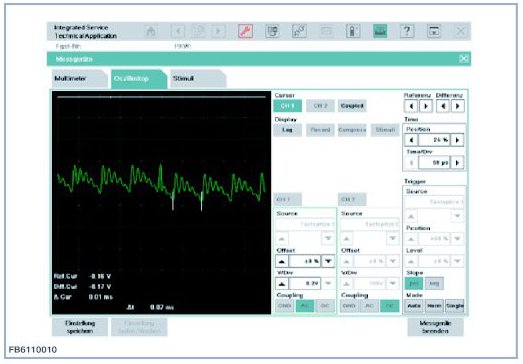Set CH1 Coupling to GND
Screen dimensions: 523x364
coord(285,306)
